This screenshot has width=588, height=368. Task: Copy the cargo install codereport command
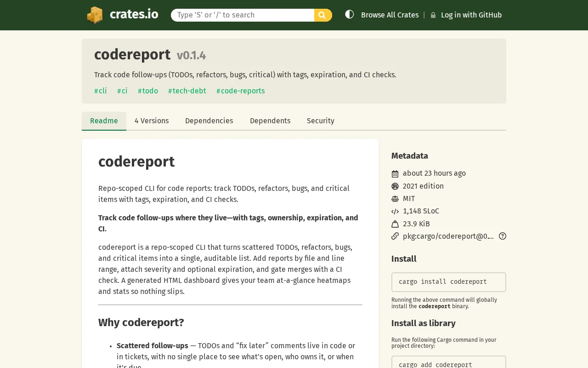449,282
